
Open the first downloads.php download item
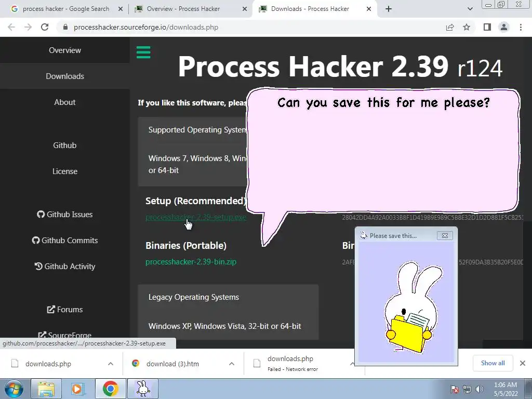pyautogui.click(x=48, y=364)
